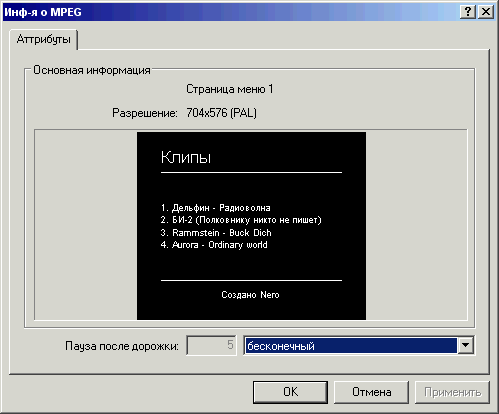
Task: Click БИ-2 Полковнику никто не пишет entry
Action: 241,220
